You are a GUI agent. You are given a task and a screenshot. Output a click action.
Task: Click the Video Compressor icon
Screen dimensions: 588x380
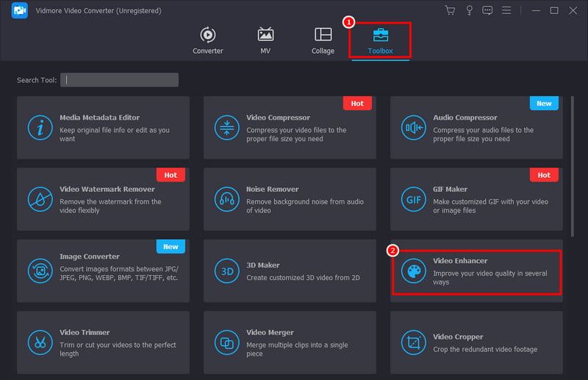227,128
